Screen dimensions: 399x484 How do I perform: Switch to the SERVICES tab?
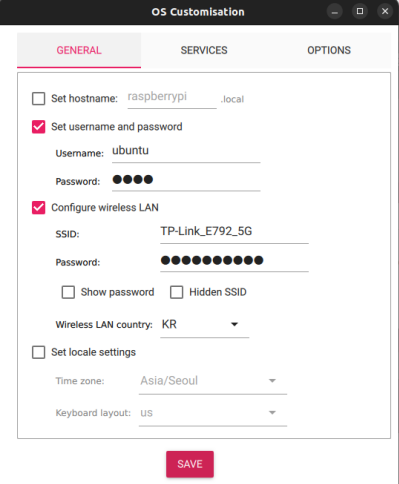204,50
